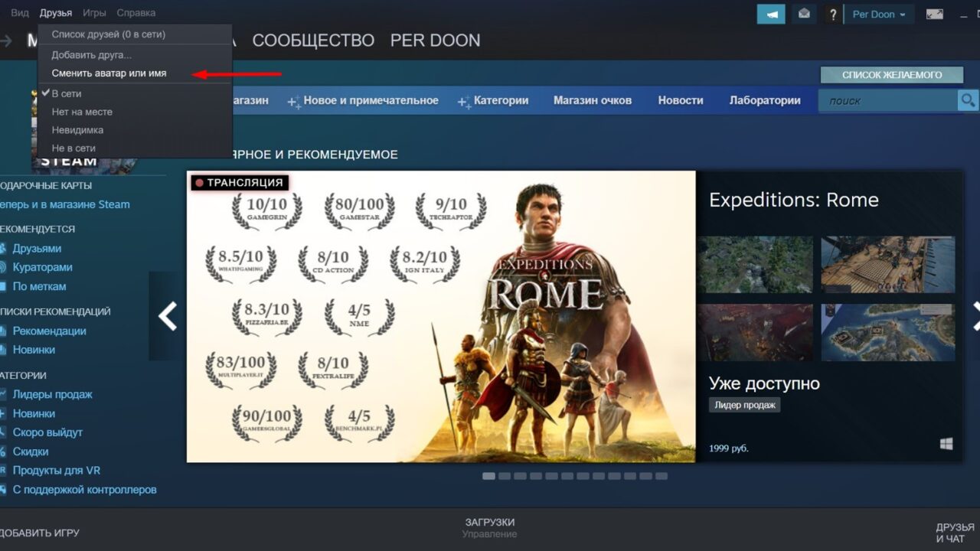Image resolution: width=980 pixels, height=551 pixels.
Task: Open the inbox envelope icon
Action: click(x=804, y=14)
